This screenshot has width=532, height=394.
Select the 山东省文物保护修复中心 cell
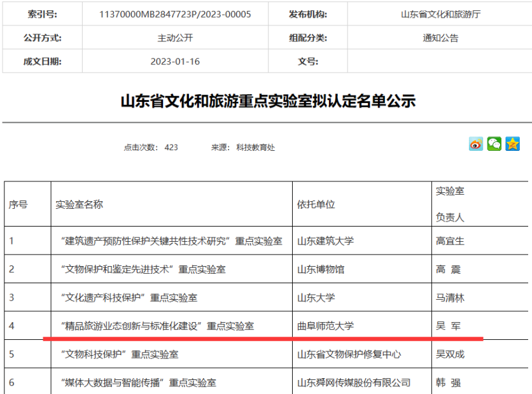click(x=349, y=354)
